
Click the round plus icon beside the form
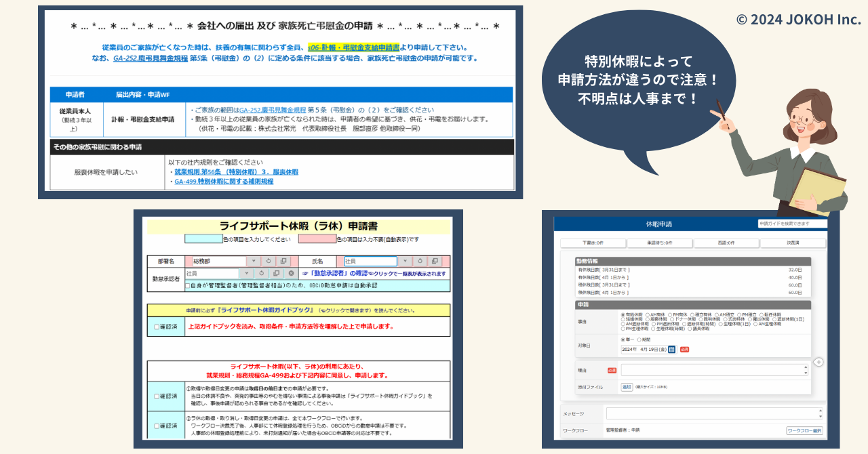point(818,362)
